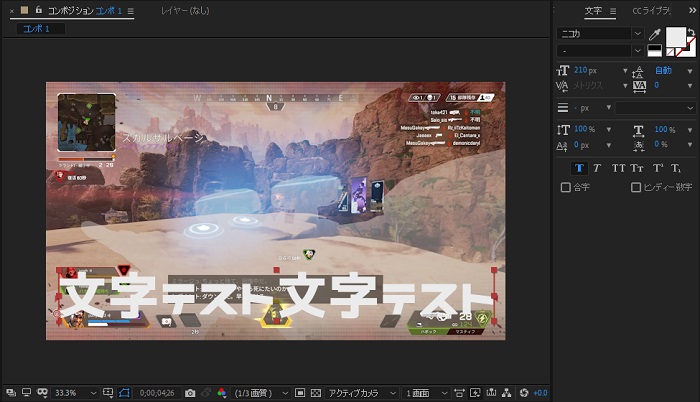Open the composition flowchart icon
This screenshot has height=402, width=700.
(506, 393)
